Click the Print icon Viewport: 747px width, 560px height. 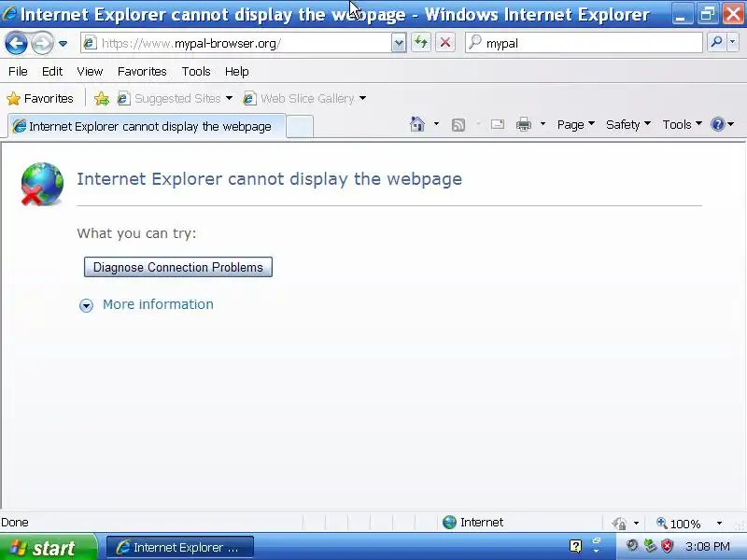[524, 124]
